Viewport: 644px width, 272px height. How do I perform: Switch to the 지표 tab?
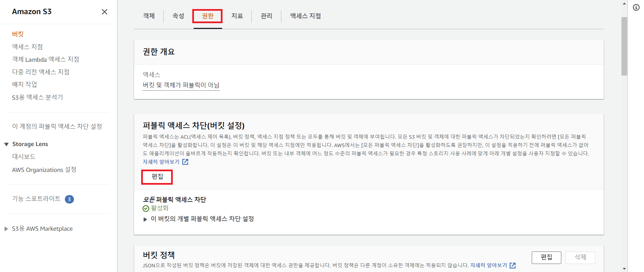pos(237,16)
